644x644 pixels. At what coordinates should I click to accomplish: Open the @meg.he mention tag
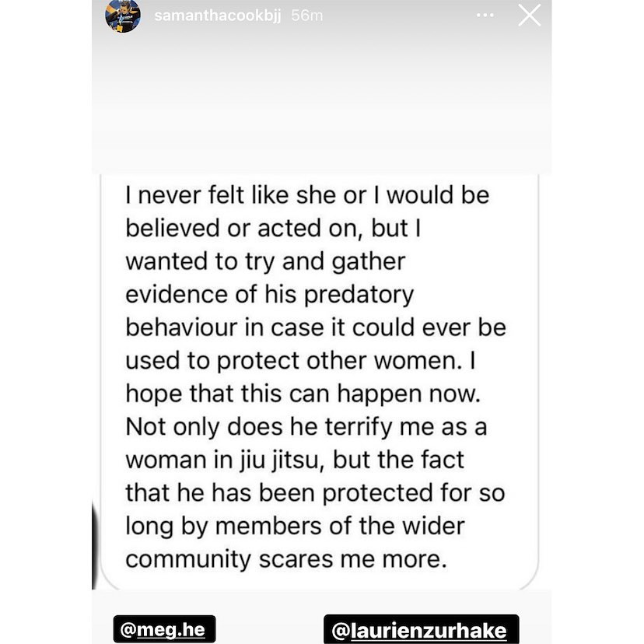163,628
